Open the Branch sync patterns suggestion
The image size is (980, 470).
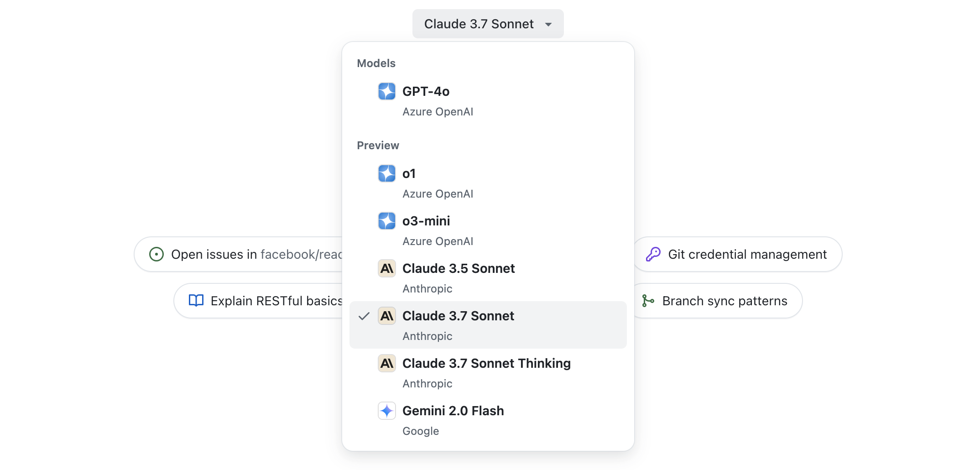[x=718, y=301]
